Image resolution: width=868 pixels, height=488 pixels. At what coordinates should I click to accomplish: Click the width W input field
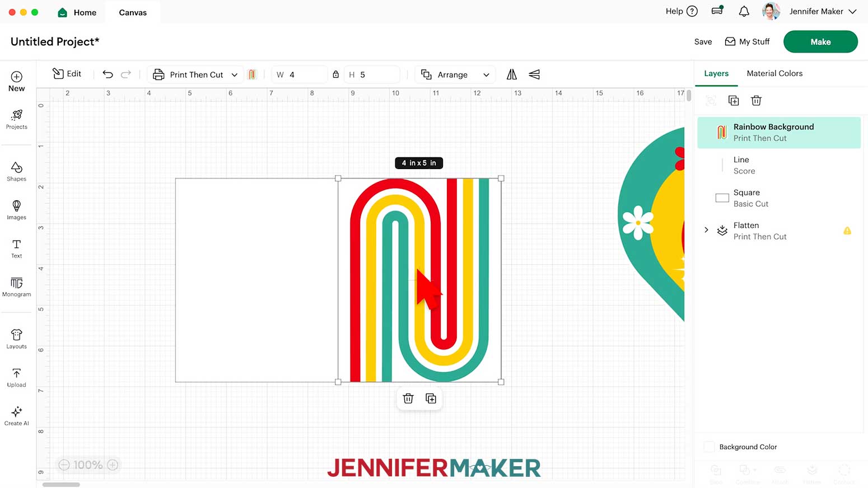tap(300, 74)
